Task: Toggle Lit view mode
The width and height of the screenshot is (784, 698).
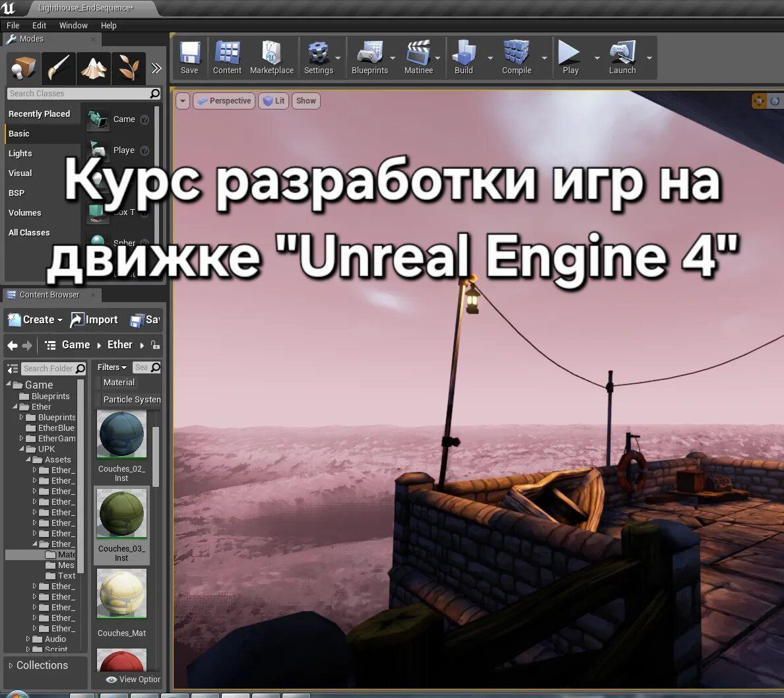Action: point(274,101)
